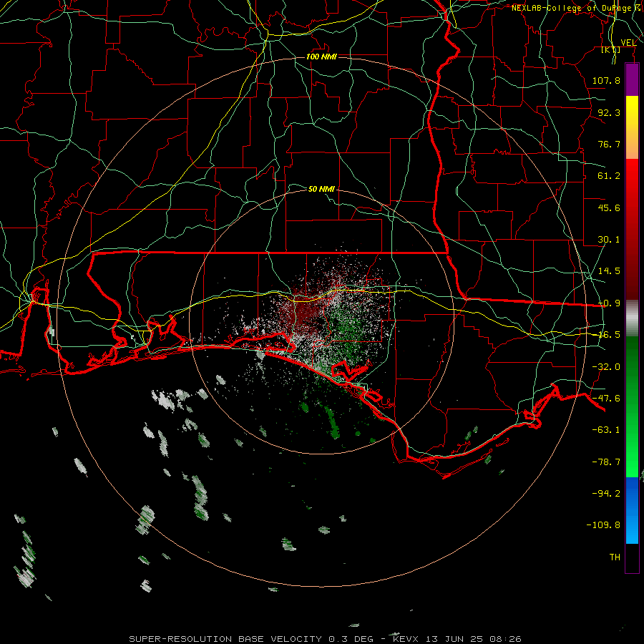Select the -16.5 legend value
The width and height of the screenshot is (644, 644).
pyautogui.click(x=609, y=335)
